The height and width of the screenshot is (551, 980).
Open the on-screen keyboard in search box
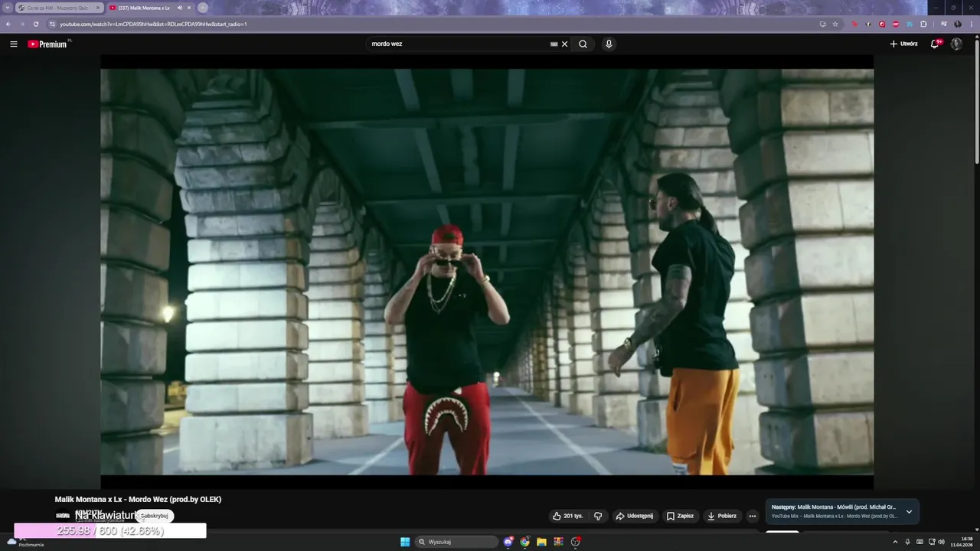pos(554,44)
